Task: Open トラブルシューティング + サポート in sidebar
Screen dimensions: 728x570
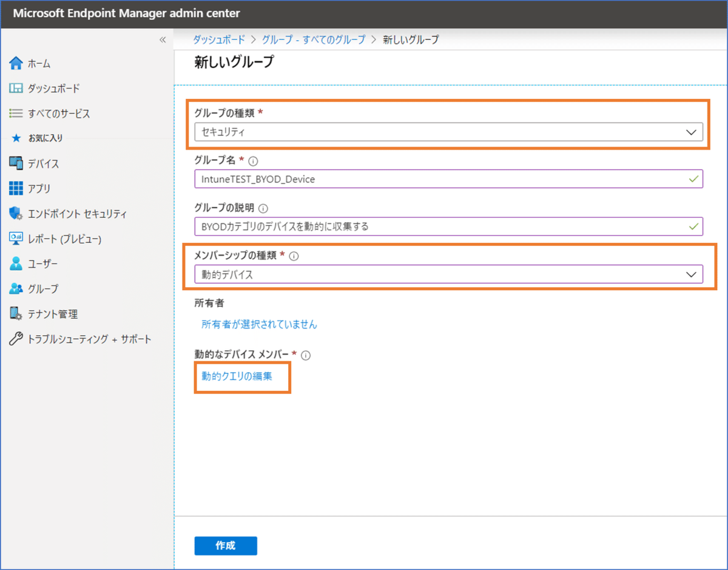Action: [x=89, y=339]
